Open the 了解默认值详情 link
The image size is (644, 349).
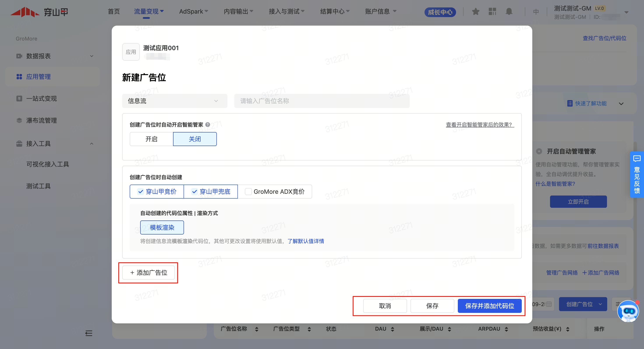[x=306, y=241]
